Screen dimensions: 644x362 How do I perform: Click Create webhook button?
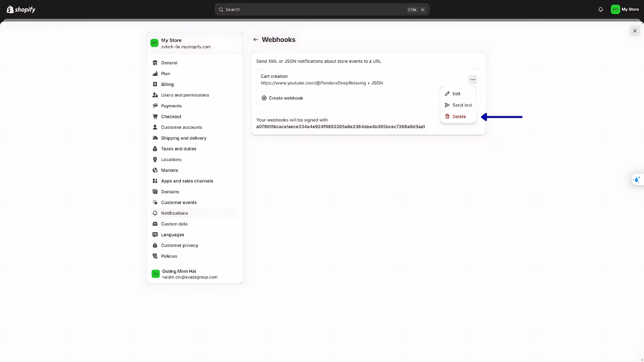pyautogui.click(x=282, y=98)
